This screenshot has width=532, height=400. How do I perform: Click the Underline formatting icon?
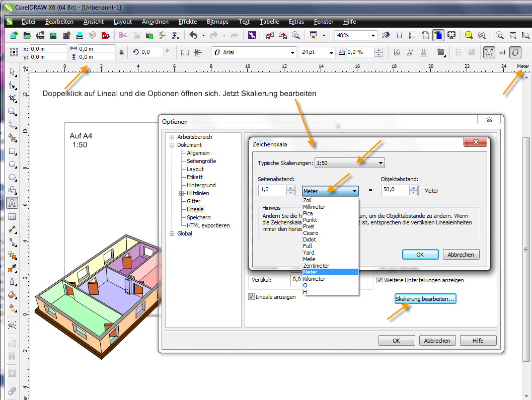point(423,52)
